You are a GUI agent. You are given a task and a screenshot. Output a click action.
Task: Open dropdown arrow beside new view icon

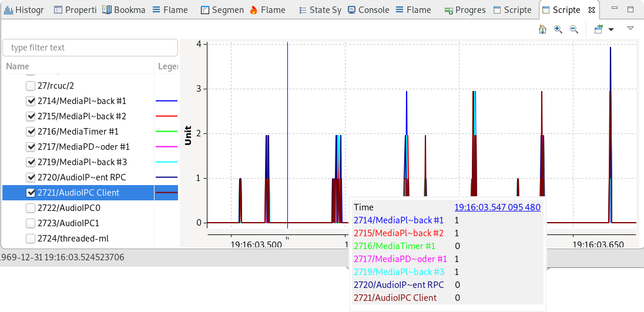(611, 29)
